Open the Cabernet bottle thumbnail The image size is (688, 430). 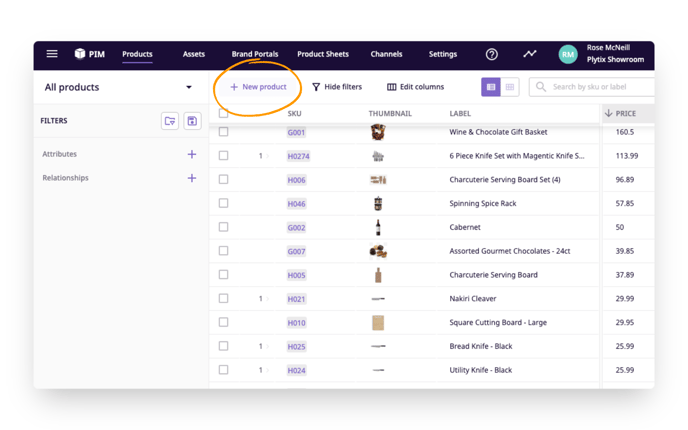click(378, 227)
